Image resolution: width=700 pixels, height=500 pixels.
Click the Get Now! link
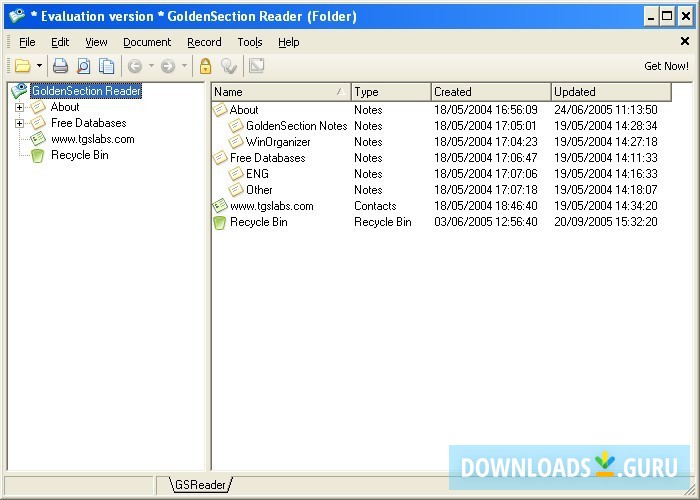click(x=666, y=66)
